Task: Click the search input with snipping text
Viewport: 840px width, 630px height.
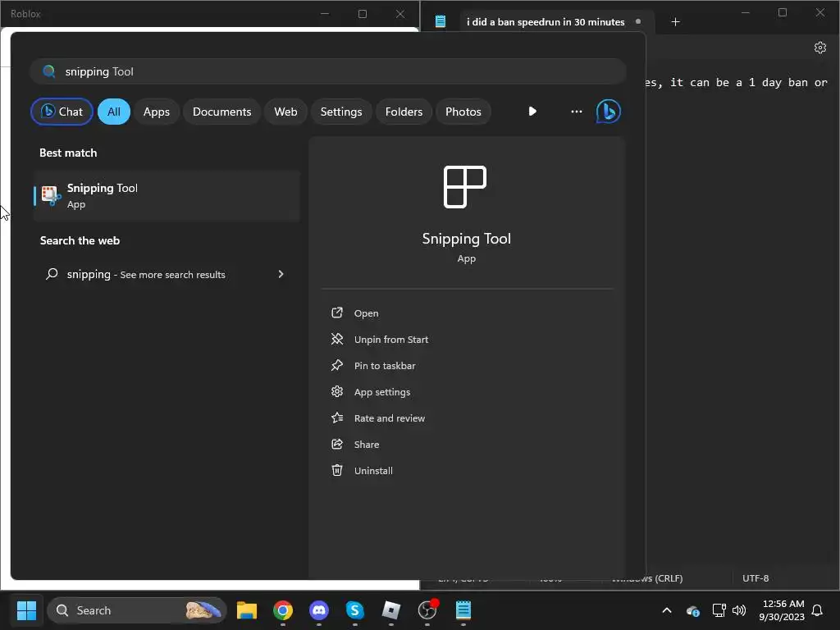Action: [328, 71]
